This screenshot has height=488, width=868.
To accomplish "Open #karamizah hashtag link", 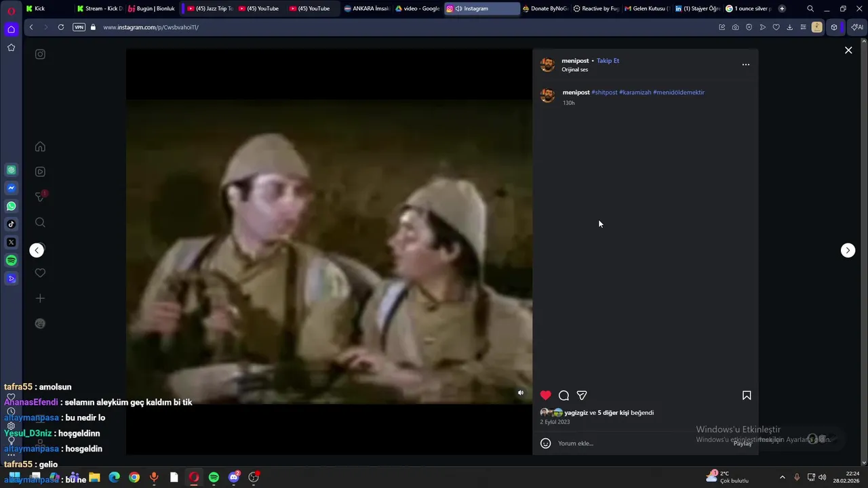I will pyautogui.click(x=635, y=92).
